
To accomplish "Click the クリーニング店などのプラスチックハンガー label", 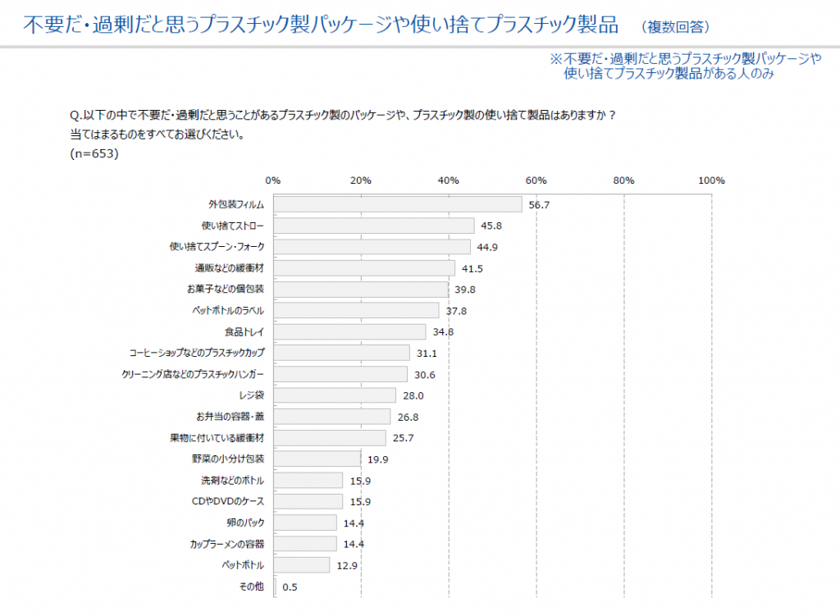I will click(193, 374).
